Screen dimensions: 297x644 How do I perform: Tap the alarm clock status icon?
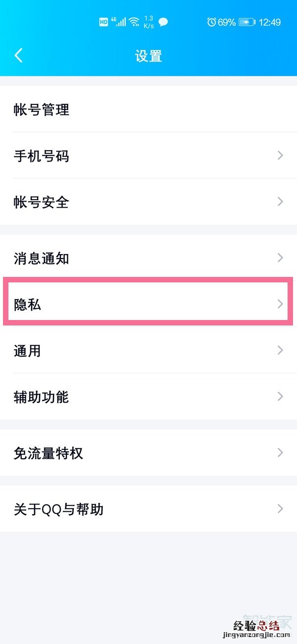(x=211, y=22)
